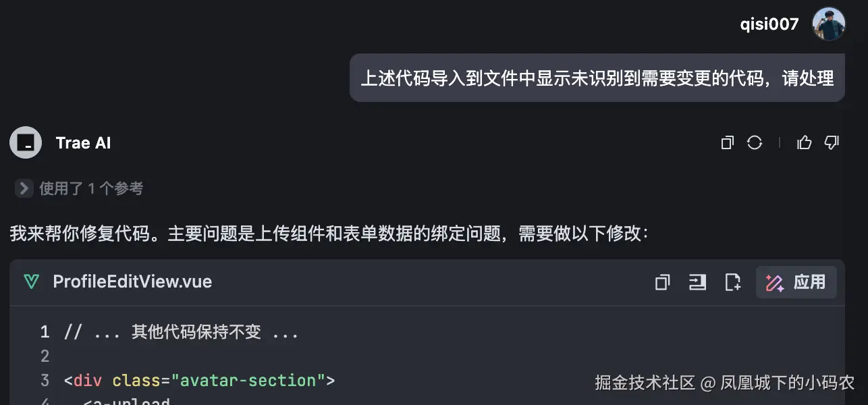This screenshot has height=405, width=868.
Task: Open the '使用了 1 个参考' reference list
Action: point(91,188)
